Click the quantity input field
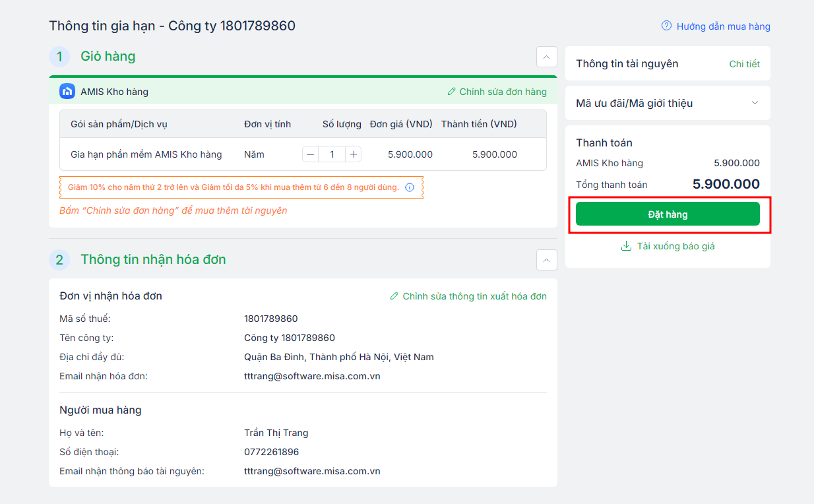Viewport: 814px width, 504px height. click(x=332, y=154)
